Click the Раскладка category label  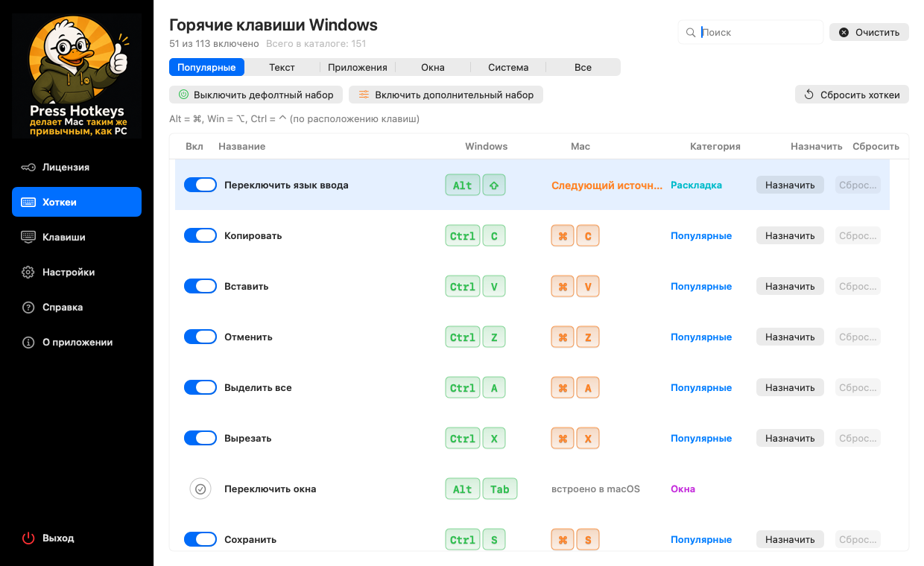click(x=696, y=185)
